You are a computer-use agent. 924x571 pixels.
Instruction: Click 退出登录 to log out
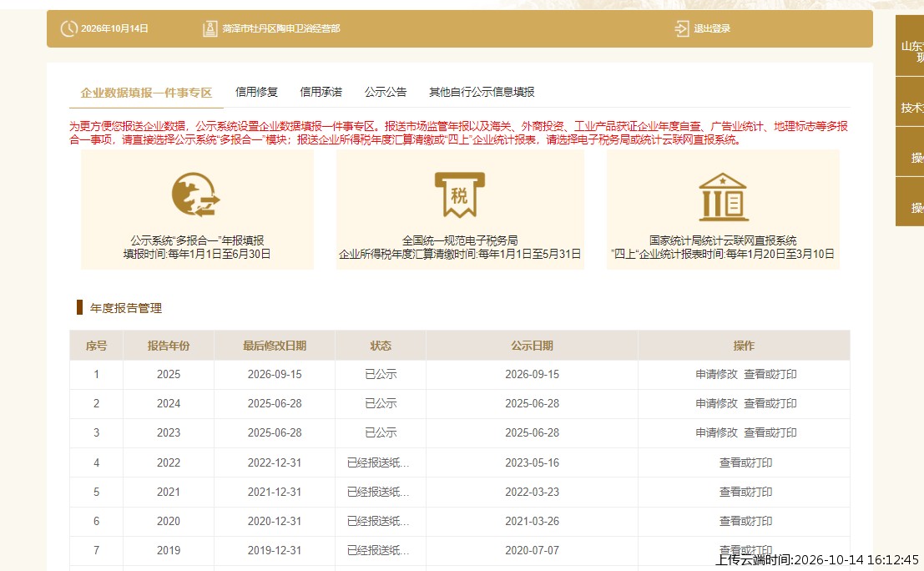click(x=712, y=28)
